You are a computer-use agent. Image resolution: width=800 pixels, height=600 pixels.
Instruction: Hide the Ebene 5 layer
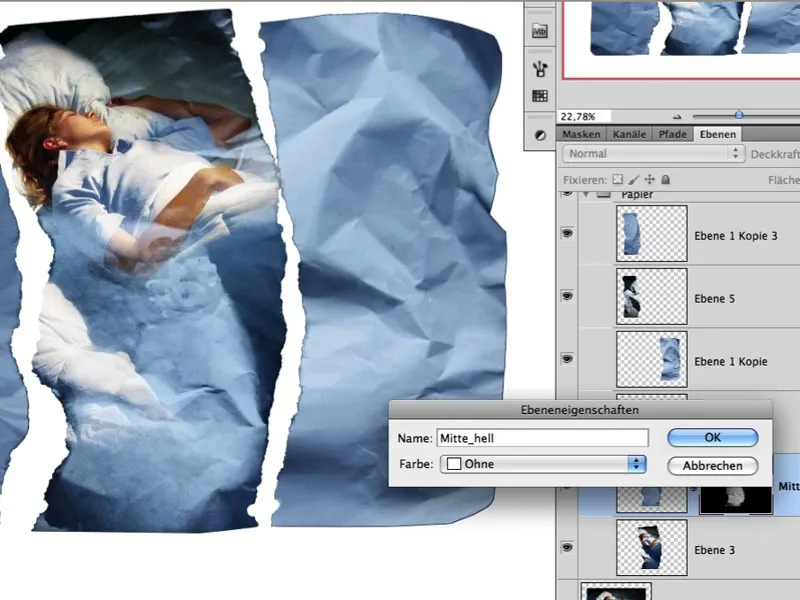click(x=567, y=296)
